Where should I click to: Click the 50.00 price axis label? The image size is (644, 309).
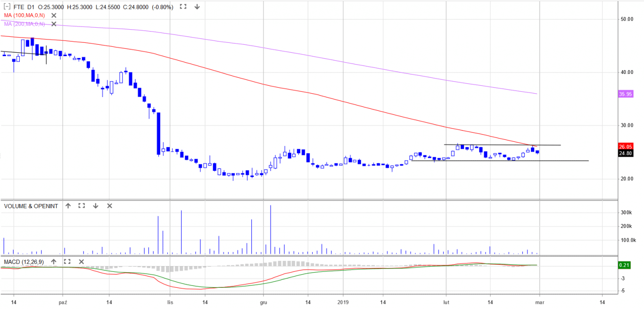pyautogui.click(x=627, y=19)
